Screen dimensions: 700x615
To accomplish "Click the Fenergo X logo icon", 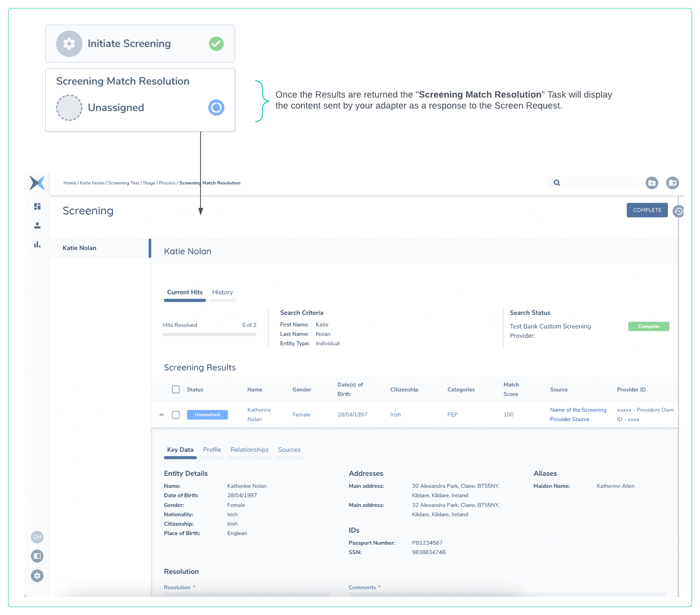I will coord(37,183).
